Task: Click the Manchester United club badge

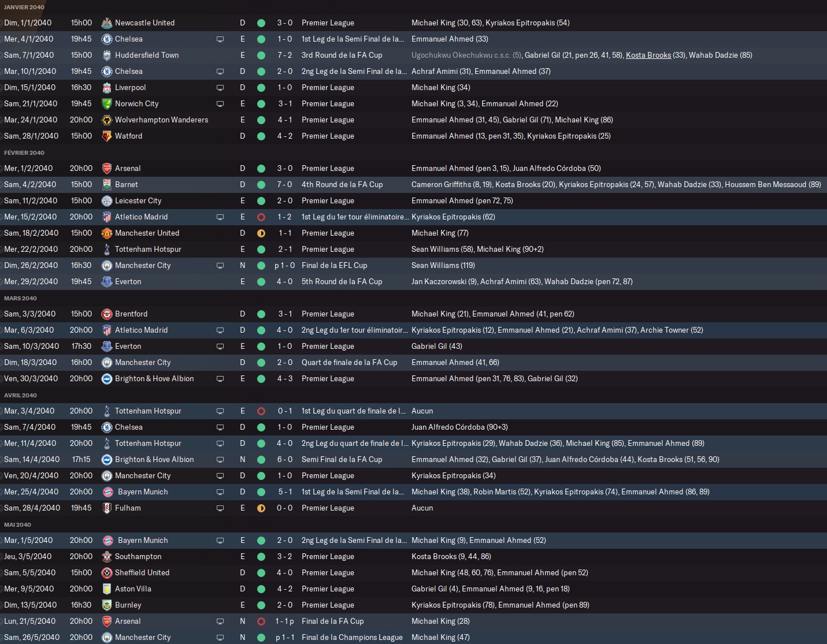Action: tap(106, 233)
